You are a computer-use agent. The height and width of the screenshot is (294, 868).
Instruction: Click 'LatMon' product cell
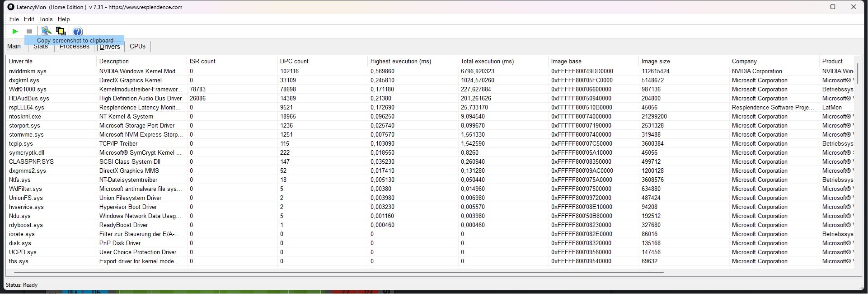pyautogui.click(x=832, y=107)
